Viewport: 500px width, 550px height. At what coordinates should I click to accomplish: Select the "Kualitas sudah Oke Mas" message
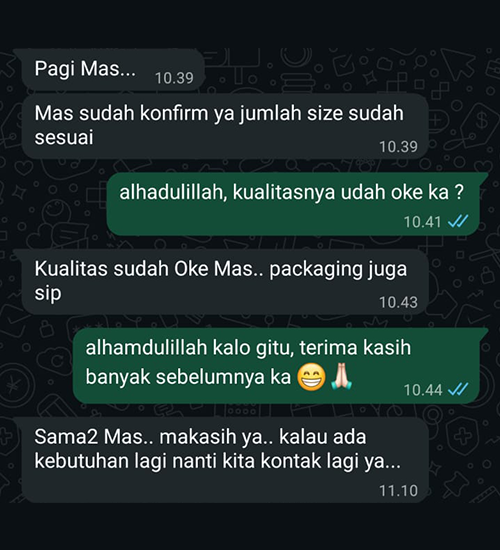pos(225,282)
